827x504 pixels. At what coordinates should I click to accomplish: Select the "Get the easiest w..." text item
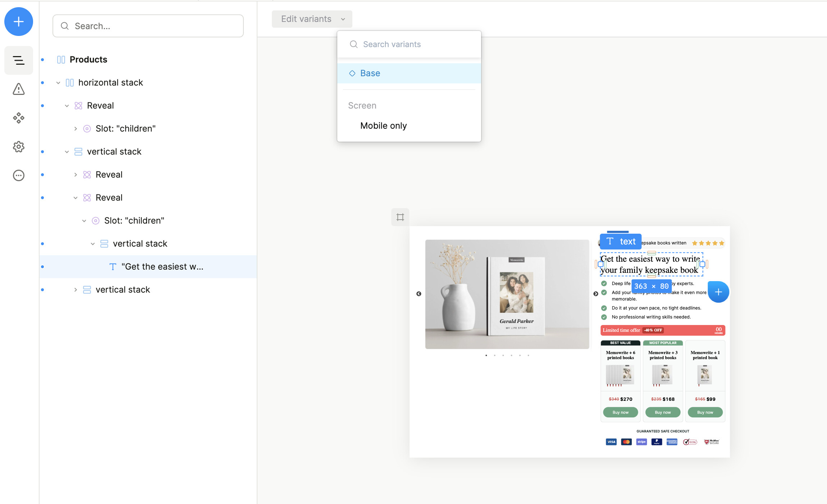(x=162, y=267)
